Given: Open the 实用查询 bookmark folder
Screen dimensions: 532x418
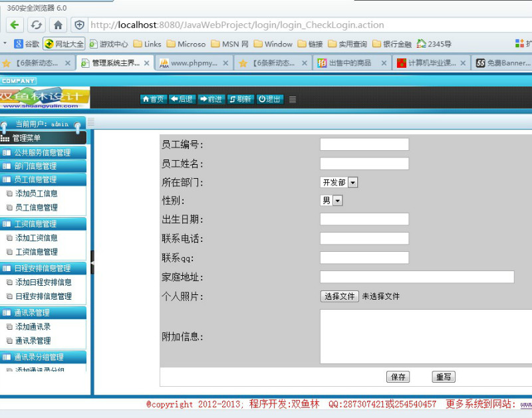Looking at the screenshot, I should (348, 44).
